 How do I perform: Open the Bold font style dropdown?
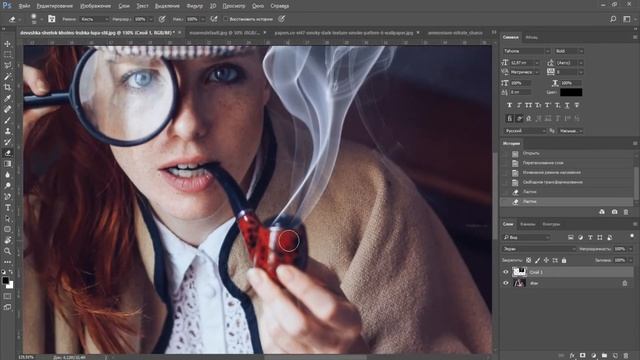[569, 51]
